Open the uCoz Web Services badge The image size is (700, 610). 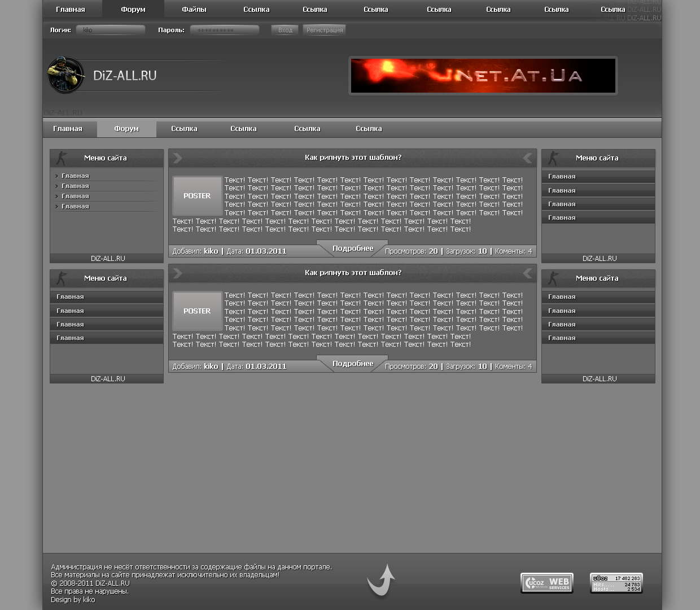(x=546, y=582)
